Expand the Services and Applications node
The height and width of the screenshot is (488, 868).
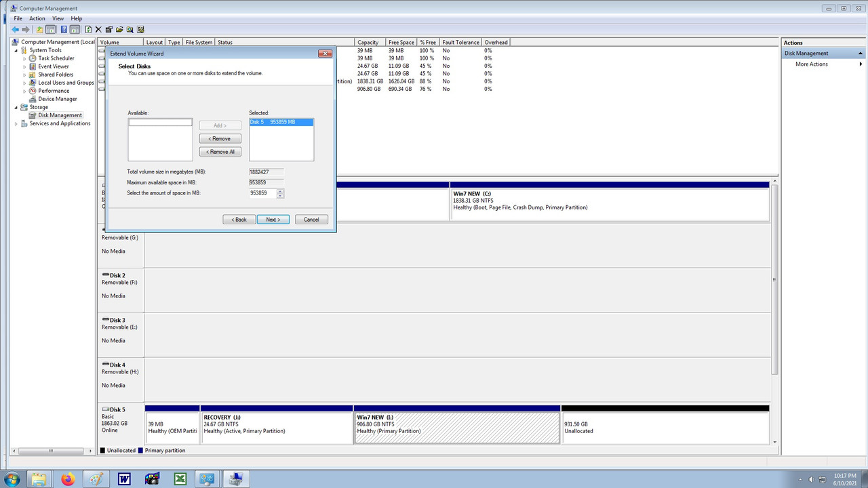point(16,123)
